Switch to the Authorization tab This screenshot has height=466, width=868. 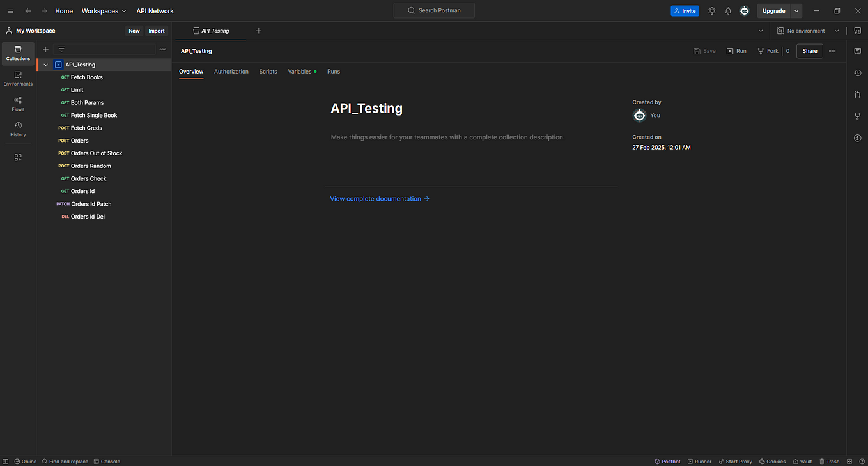[x=231, y=72]
